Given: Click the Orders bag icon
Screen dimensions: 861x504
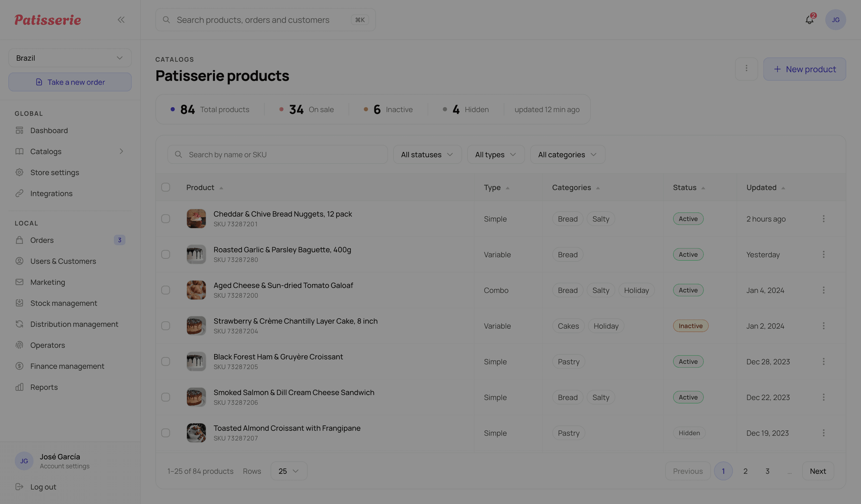Looking at the screenshot, I should [19, 240].
